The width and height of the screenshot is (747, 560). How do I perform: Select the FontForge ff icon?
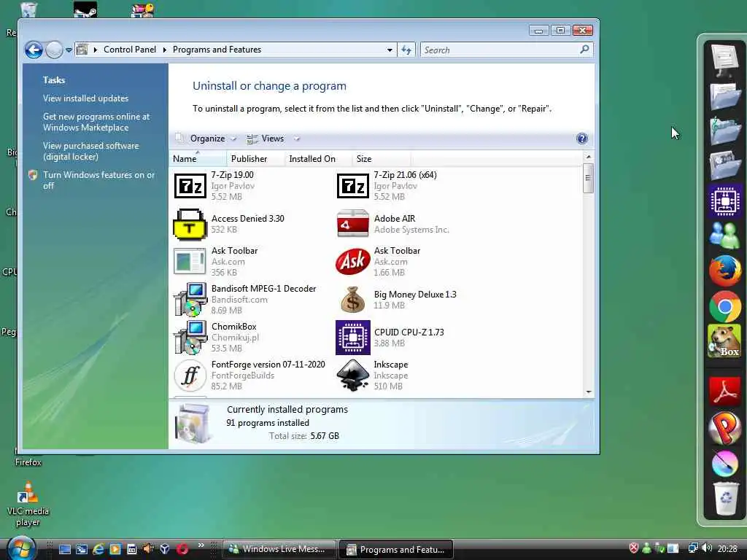coord(190,376)
